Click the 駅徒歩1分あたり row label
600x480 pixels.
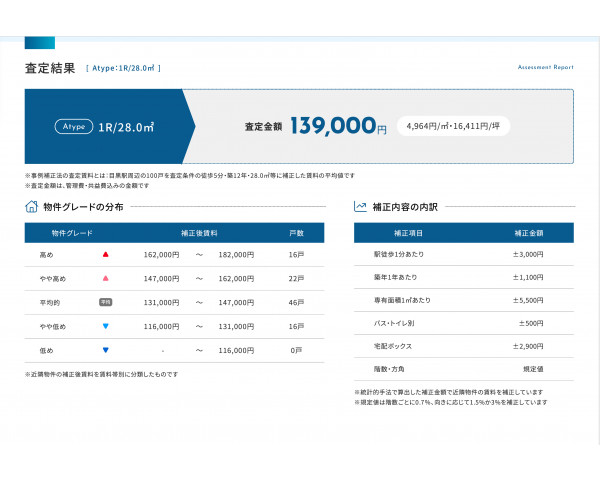point(399,254)
